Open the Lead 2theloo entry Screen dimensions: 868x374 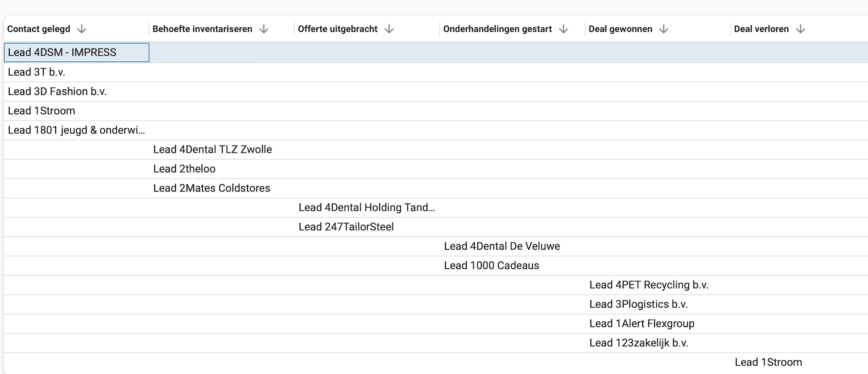click(184, 169)
